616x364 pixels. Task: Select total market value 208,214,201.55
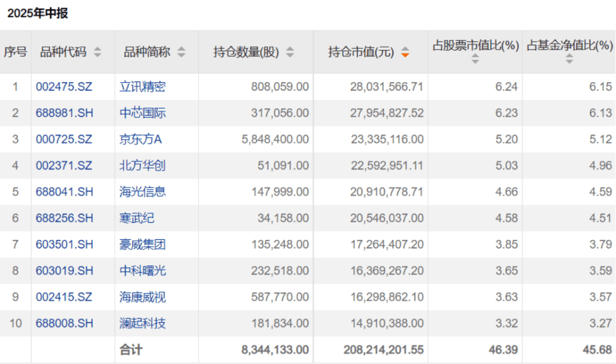(x=384, y=350)
